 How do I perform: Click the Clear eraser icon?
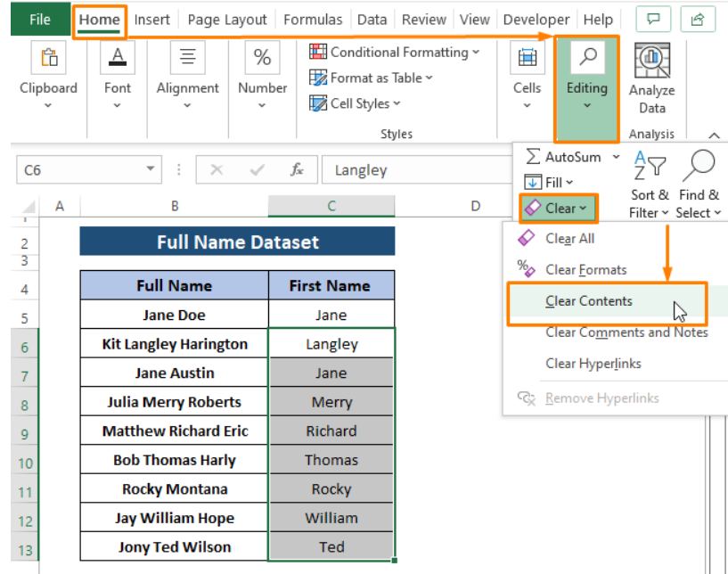click(531, 208)
